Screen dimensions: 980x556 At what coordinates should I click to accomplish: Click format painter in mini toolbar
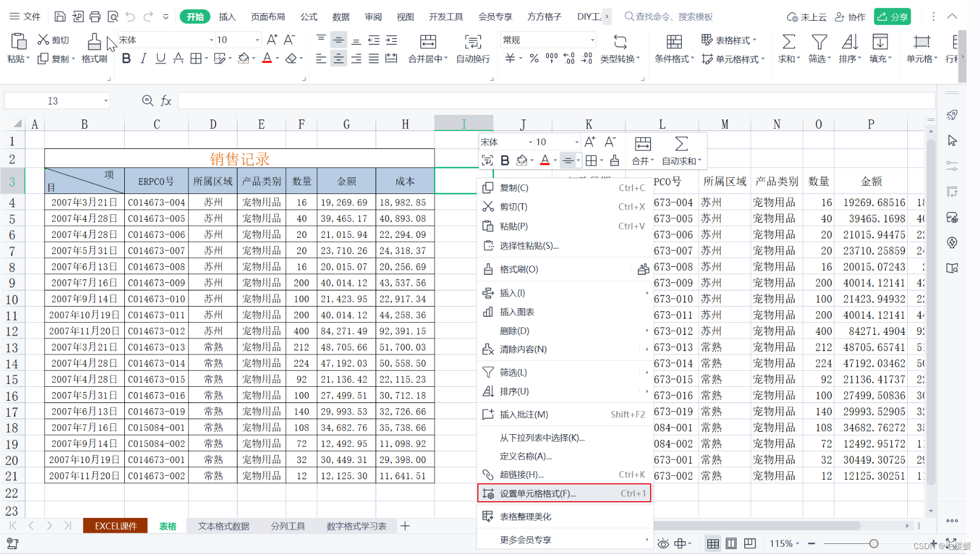pyautogui.click(x=614, y=161)
